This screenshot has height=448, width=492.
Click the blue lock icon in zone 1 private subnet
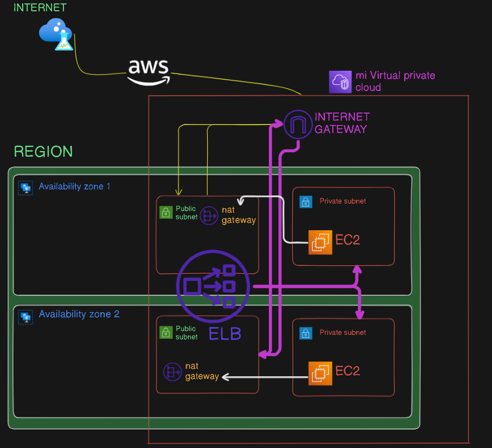click(x=306, y=202)
